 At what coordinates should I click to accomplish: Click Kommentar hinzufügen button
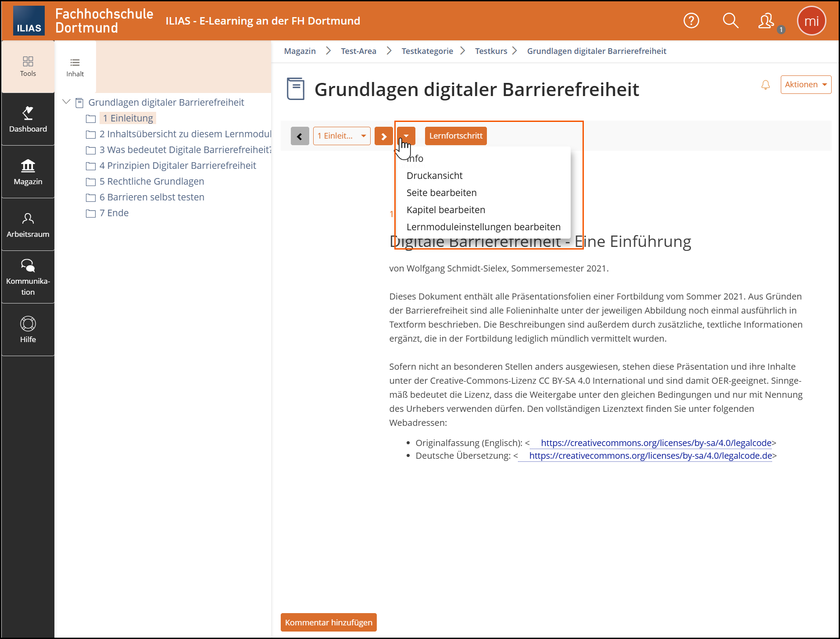click(329, 622)
